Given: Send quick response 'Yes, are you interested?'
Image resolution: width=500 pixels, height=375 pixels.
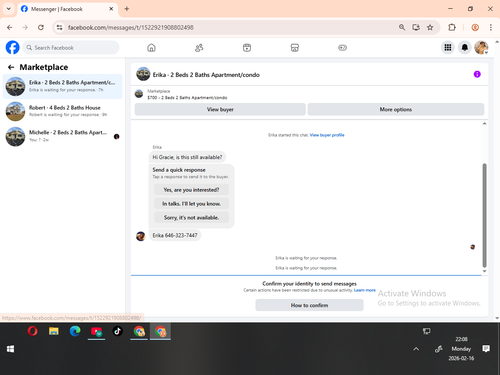Looking at the screenshot, I should pyautogui.click(x=191, y=190).
